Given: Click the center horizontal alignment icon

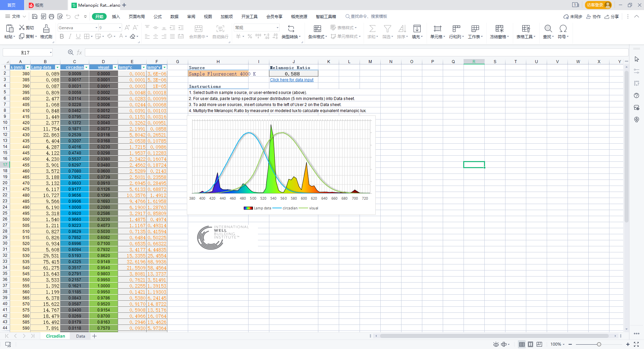Looking at the screenshot, I should click(156, 36).
